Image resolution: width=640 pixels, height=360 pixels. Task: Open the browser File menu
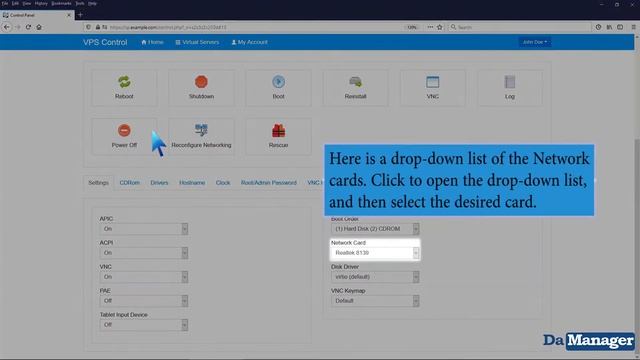[5, 3]
